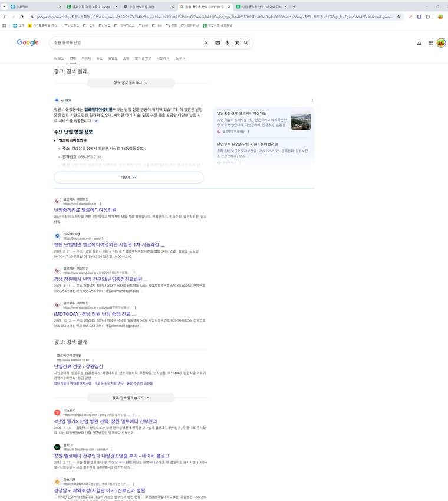The image size is (448, 501).
Task: Open the (MDTODAY) 경남 창원 난임 result
Action: coord(95,314)
